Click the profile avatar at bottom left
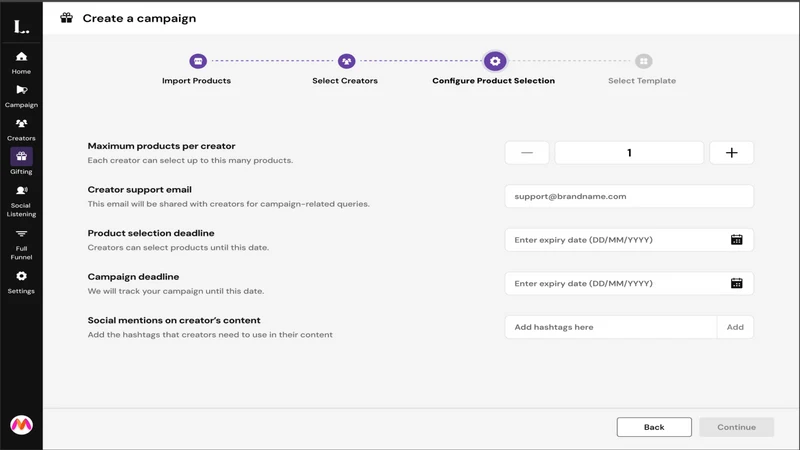Screen dimensions: 800x450 pos(21,424)
